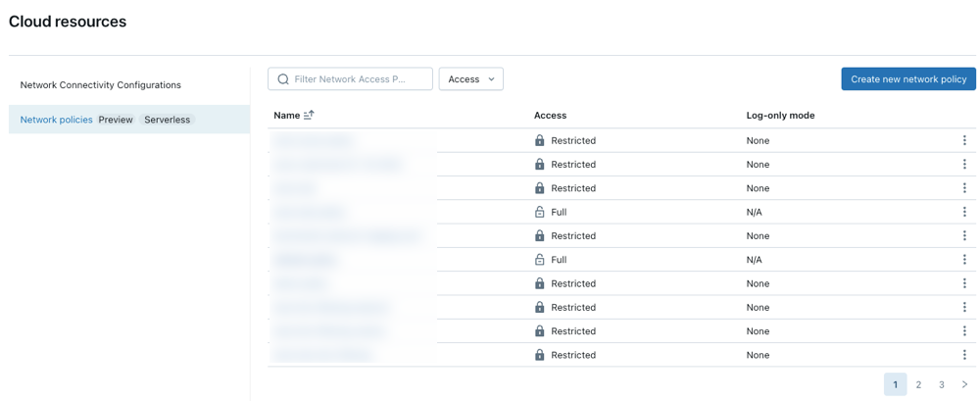Click the Access column header
980x401 pixels.
(x=550, y=115)
